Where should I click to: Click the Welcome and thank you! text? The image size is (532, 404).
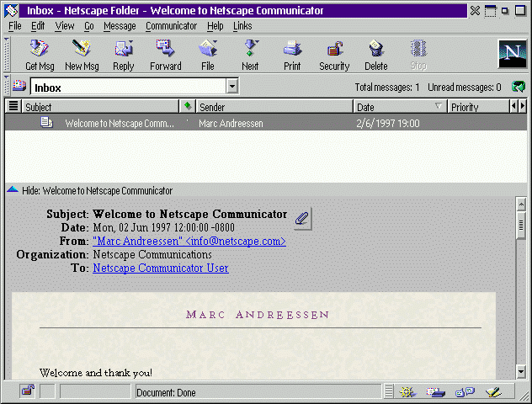tap(96, 373)
